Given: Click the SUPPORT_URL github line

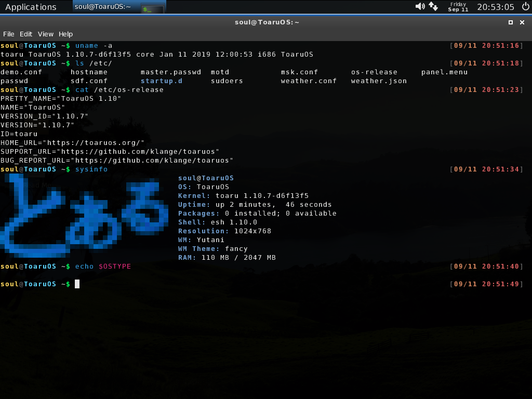Looking at the screenshot, I should point(110,152).
